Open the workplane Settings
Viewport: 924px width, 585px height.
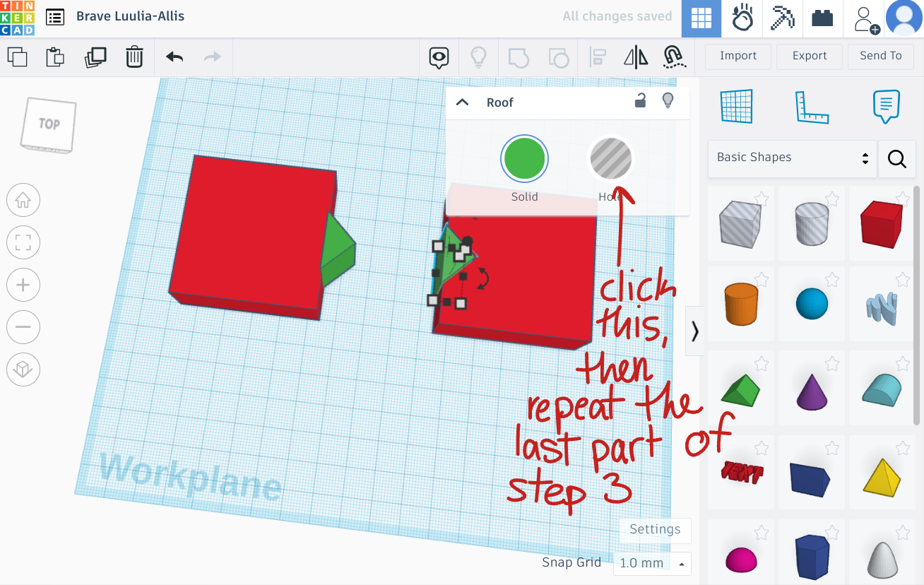(654, 530)
